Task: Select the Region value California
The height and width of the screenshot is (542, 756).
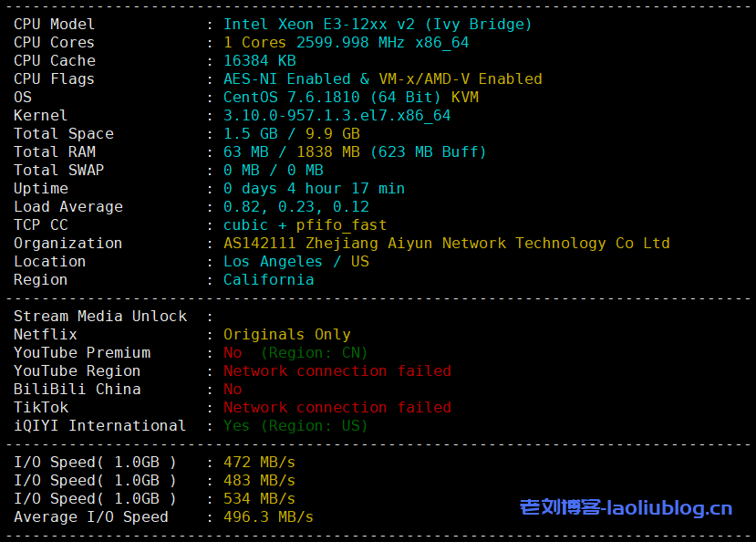Action: pyautogui.click(x=268, y=280)
